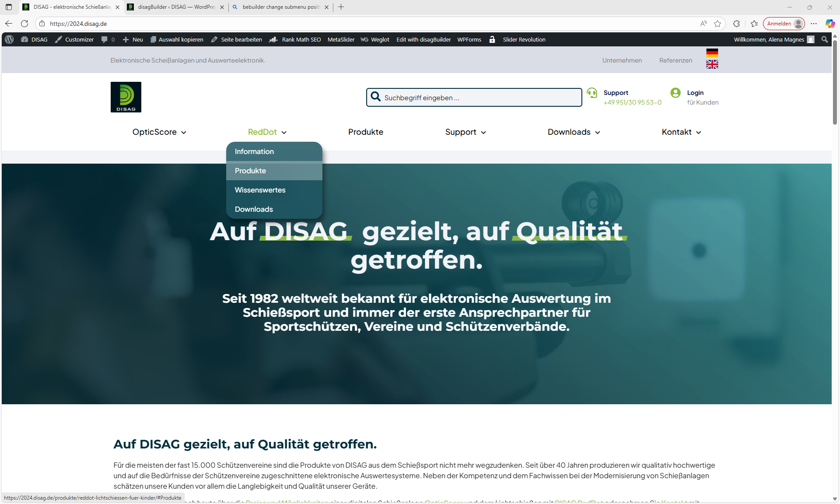This screenshot has width=840, height=504.
Task: Open the admin bar search magnifier
Action: [824, 39]
